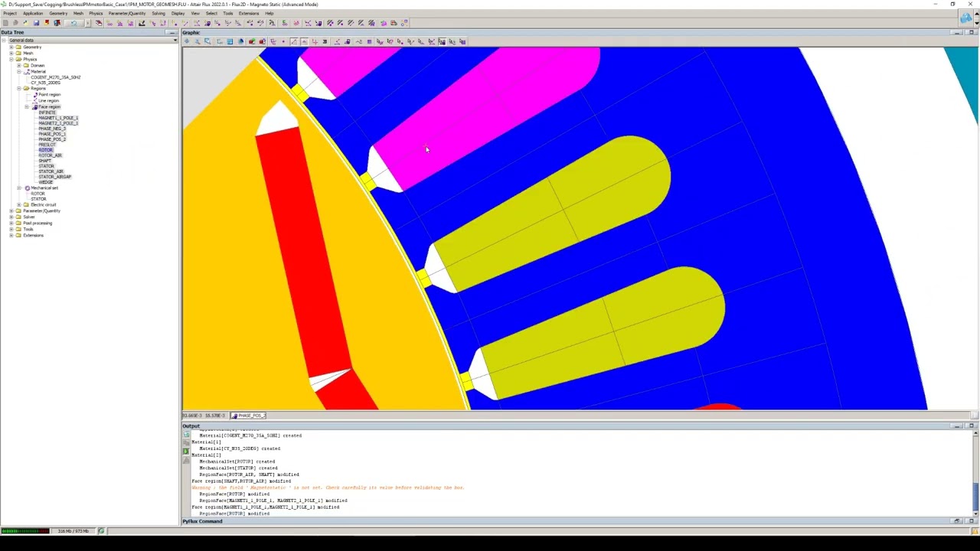Image resolution: width=980 pixels, height=551 pixels.
Task: Select MAGNET1_1_POLE_1 face region
Action: [58, 118]
